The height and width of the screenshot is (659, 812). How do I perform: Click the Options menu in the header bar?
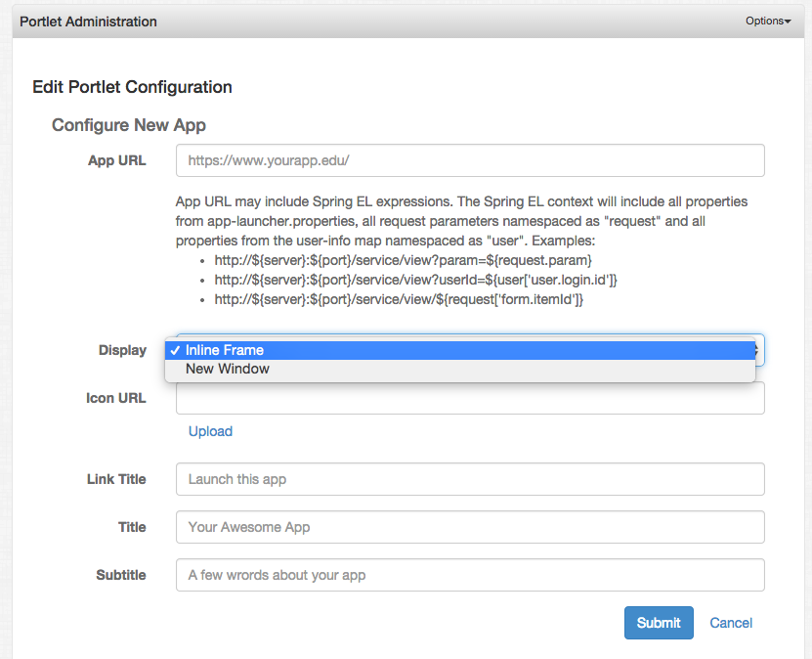tap(767, 21)
